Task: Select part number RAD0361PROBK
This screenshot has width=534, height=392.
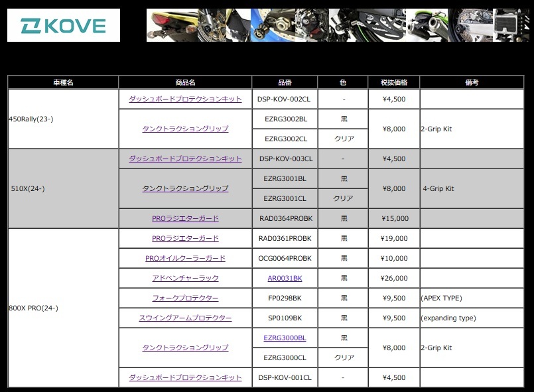Action: [x=285, y=238]
